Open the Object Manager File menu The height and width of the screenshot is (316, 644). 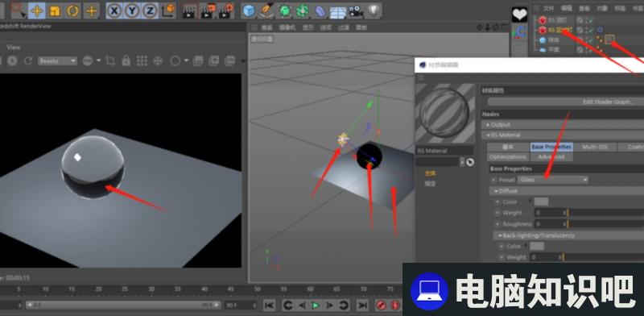[x=548, y=8]
